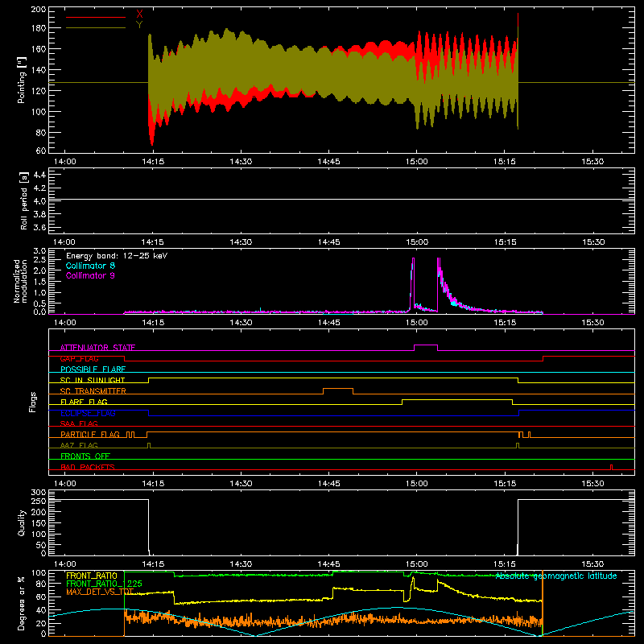Click the yellow FRONT_RATIO legend label
The width and height of the screenshot is (644, 644).
92,576
